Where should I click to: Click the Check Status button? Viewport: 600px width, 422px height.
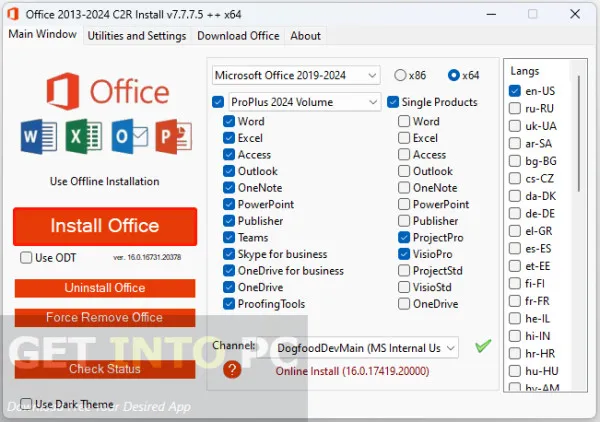105,369
